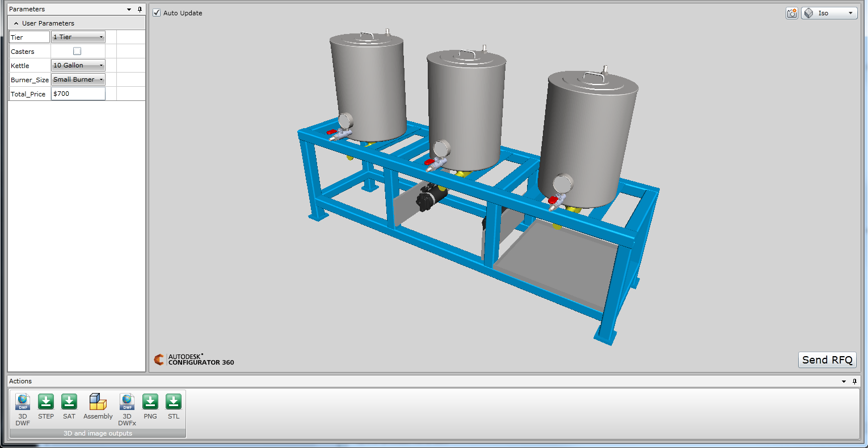Click the Actions panel title
Viewport: 868px width, 448px height.
tap(20, 381)
